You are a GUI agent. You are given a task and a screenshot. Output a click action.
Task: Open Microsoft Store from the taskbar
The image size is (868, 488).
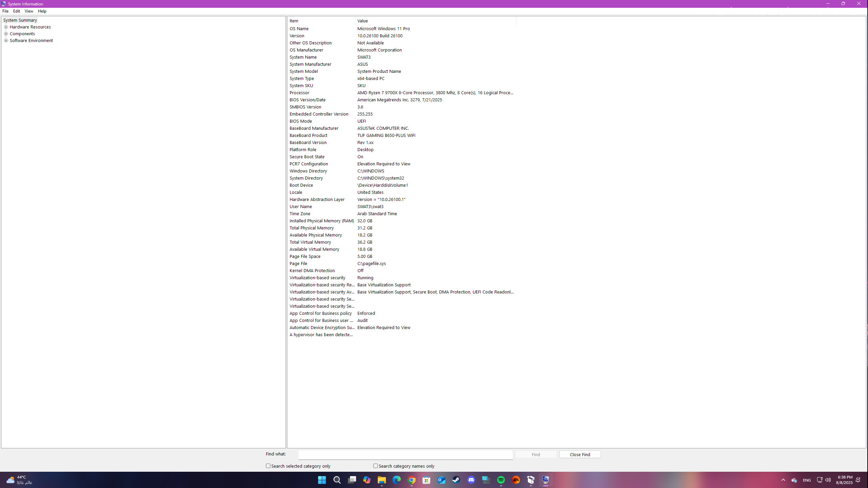point(427,480)
